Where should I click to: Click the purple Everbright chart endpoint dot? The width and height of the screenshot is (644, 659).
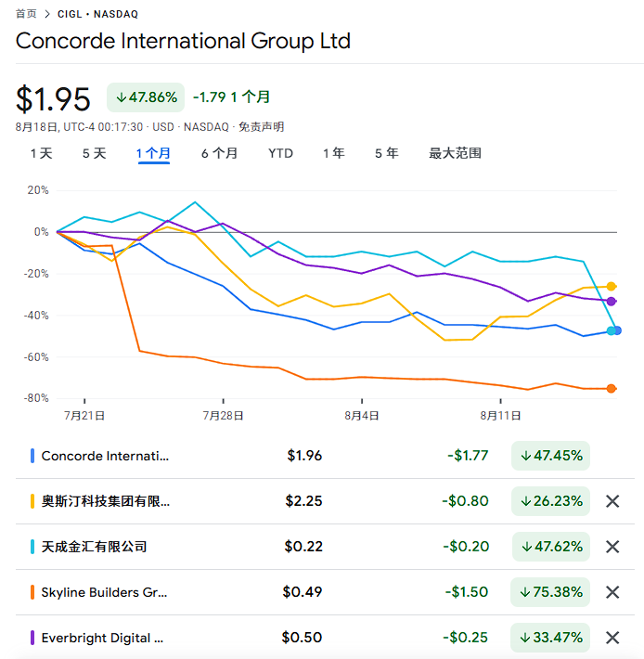pos(612,301)
